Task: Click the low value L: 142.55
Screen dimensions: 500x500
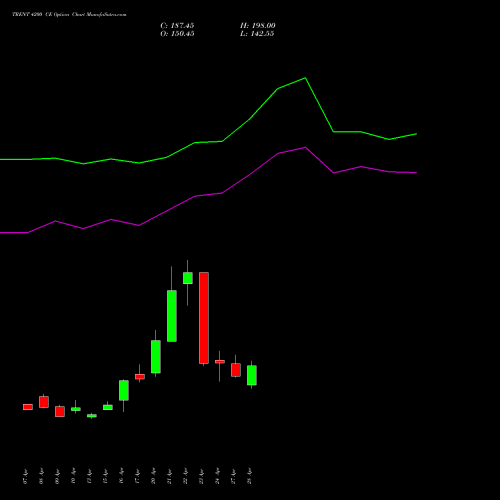Action: coord(257,34)
